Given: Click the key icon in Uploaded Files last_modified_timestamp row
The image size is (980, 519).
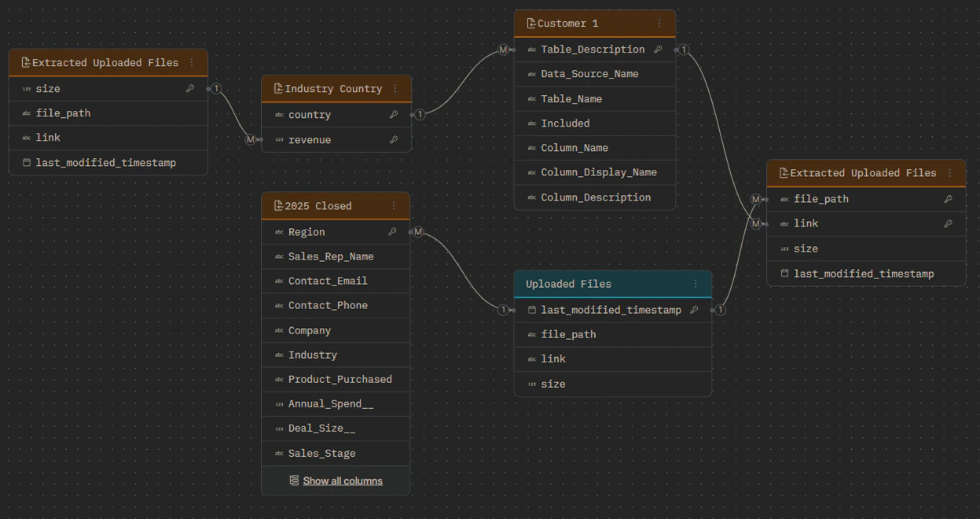Looking at the screenshot, I should pos(694,310).
